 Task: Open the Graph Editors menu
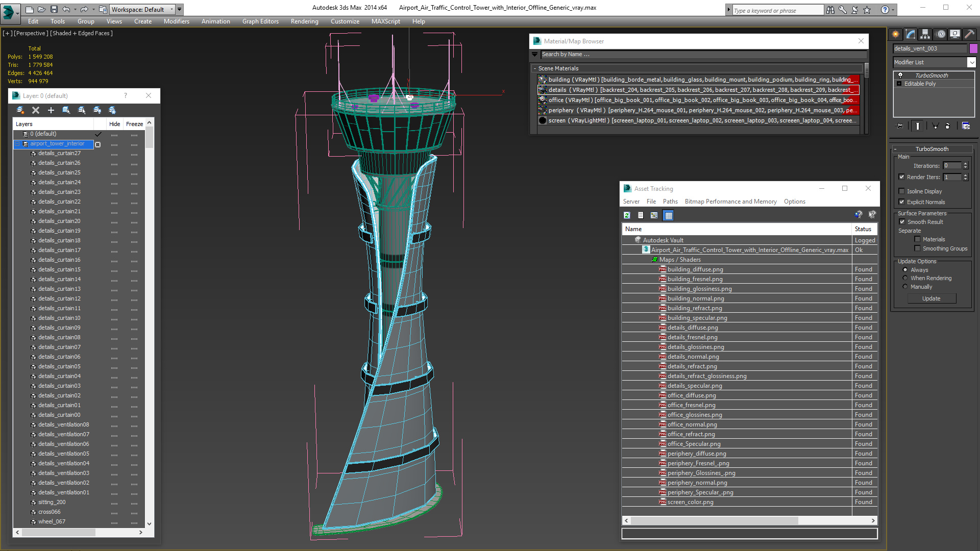pyautogui.click(x=260, y=21)
